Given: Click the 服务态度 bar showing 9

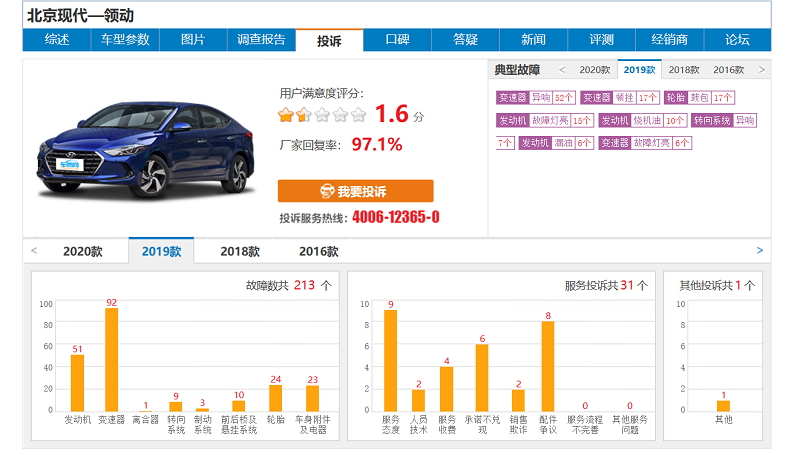Looking at the screenshot, I should click(391, 361).
